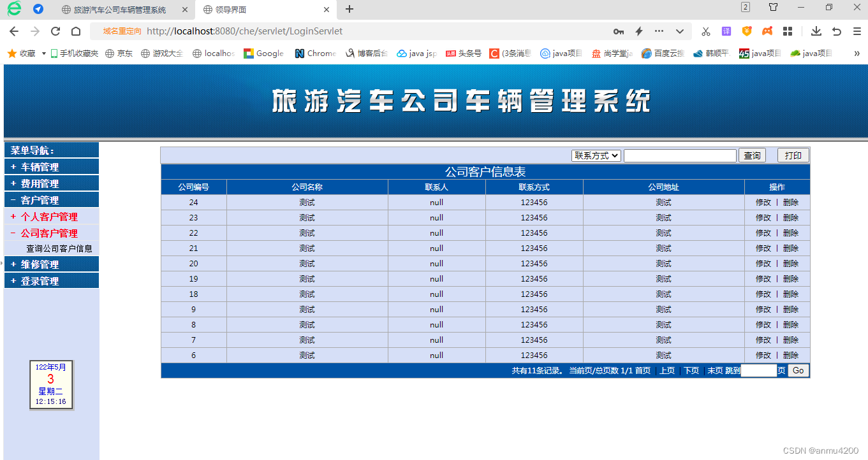Go to 上页 previous page link
This screenshot has height=460, width=868.
pyautogui.click(x=667, y=371)
